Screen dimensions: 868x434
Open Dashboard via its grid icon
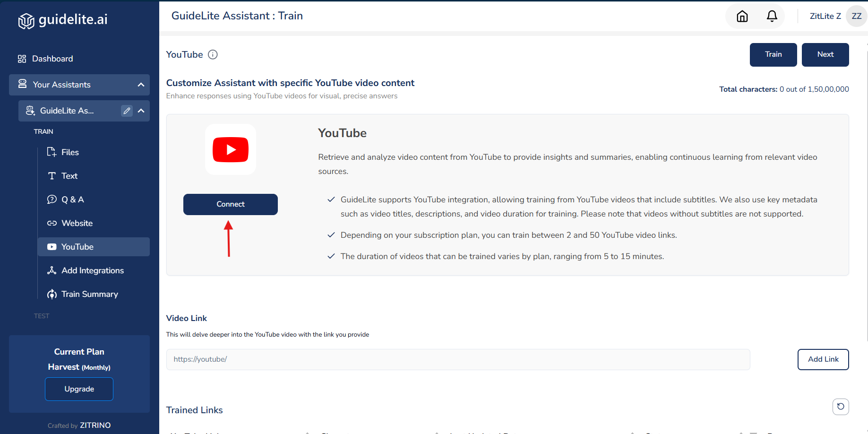tap(22, 59)
